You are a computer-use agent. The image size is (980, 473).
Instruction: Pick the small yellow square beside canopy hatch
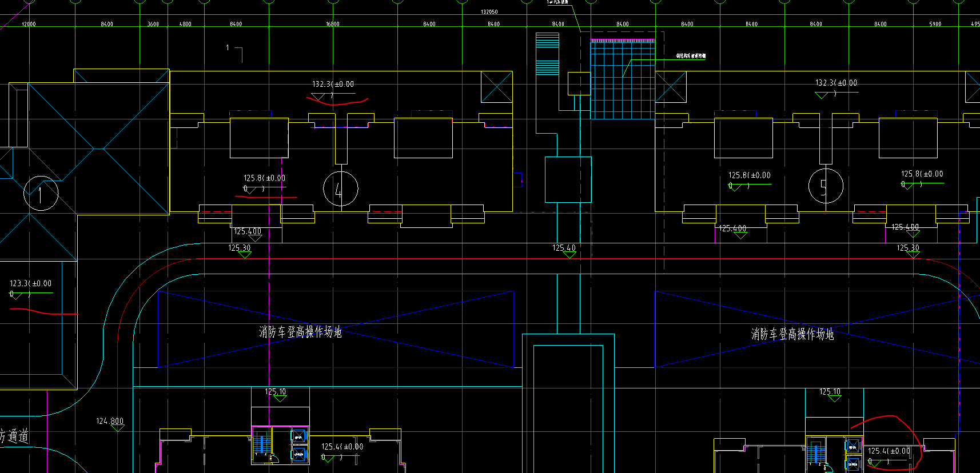pyautogui.click(x=579, y=83)
